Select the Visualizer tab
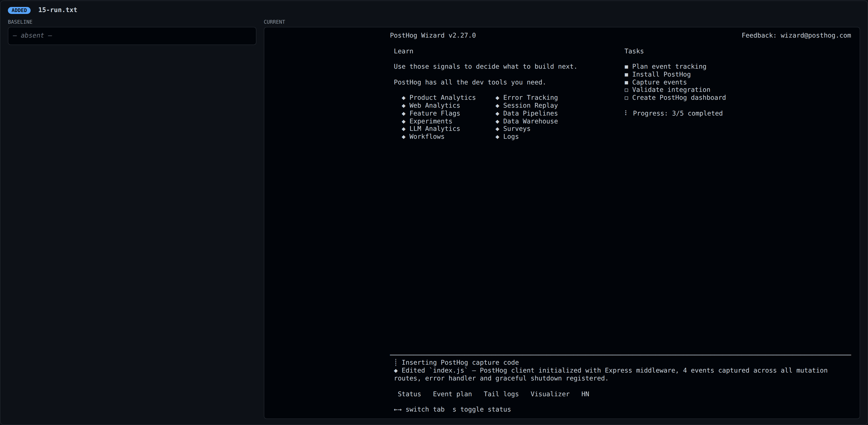Screen dimensions: 868x425 (550, 394)
